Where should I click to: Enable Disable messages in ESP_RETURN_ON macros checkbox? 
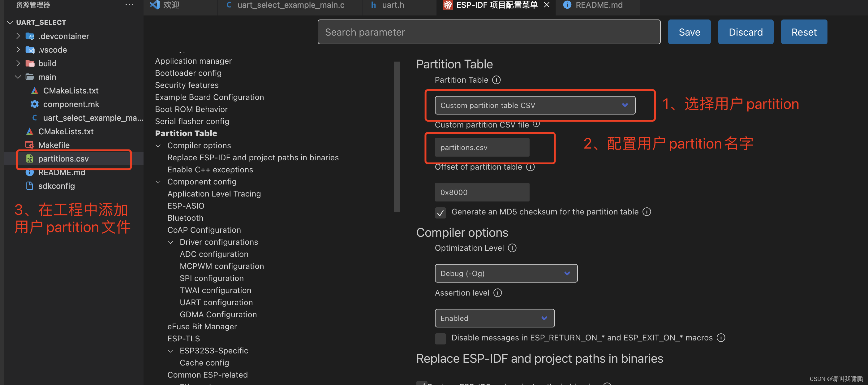click(x=440, y=339)
